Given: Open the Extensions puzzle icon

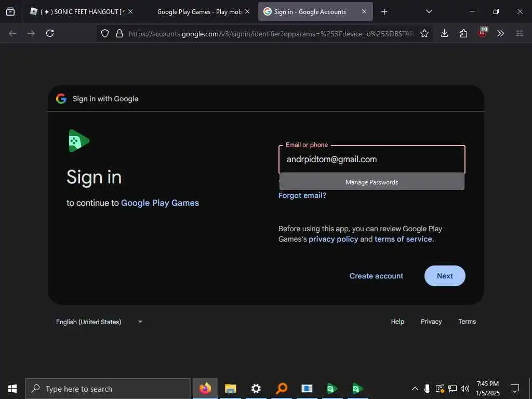Looking at the screenshot, I should (x=463, y=33).
